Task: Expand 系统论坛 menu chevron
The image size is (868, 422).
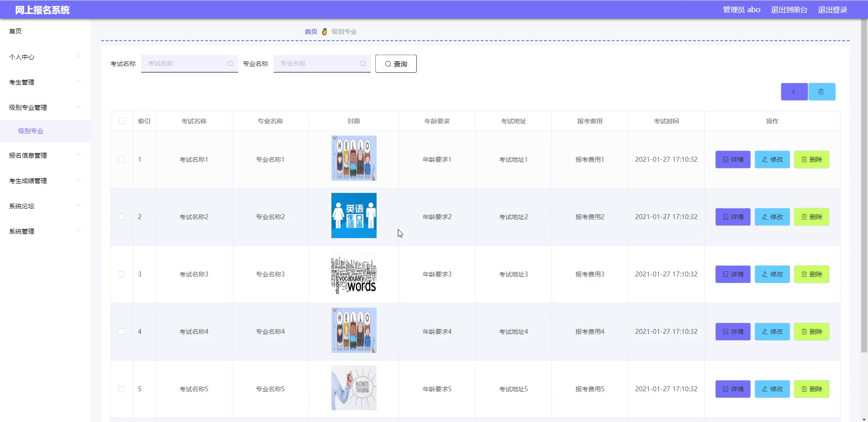Action: [x=79, y=205]
